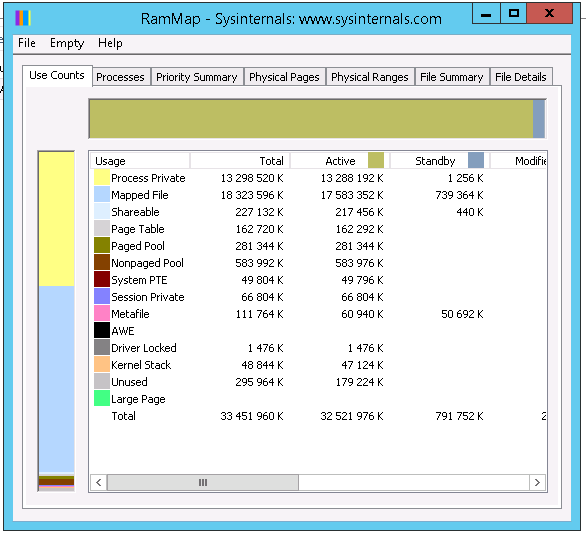Select the Large Page row label

coord(138,399)
